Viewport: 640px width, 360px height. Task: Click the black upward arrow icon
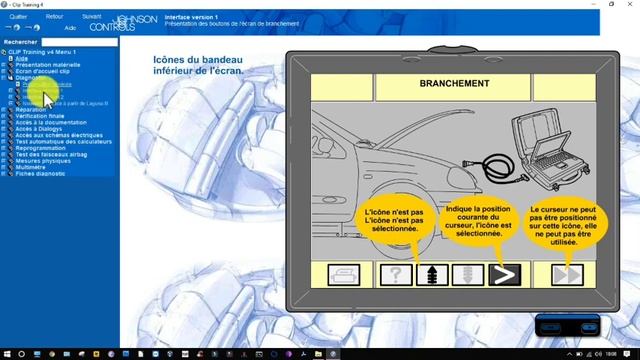[x=432, y=275]
